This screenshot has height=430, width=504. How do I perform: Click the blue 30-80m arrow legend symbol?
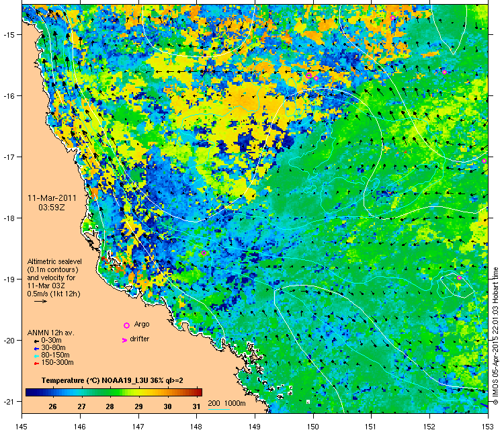(37, 349)
